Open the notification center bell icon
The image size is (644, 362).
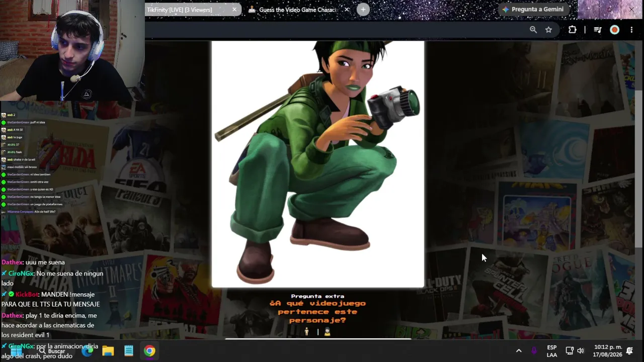629,351
